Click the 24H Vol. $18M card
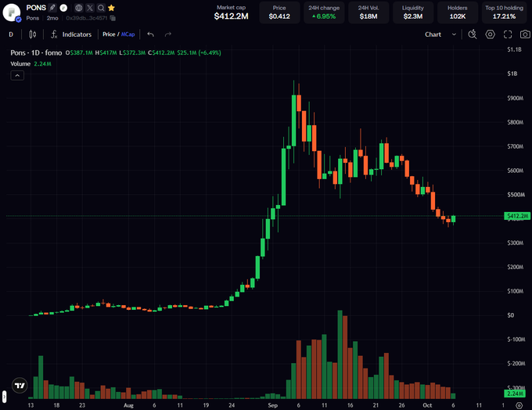532x410 pixels. tap(368, 13)
